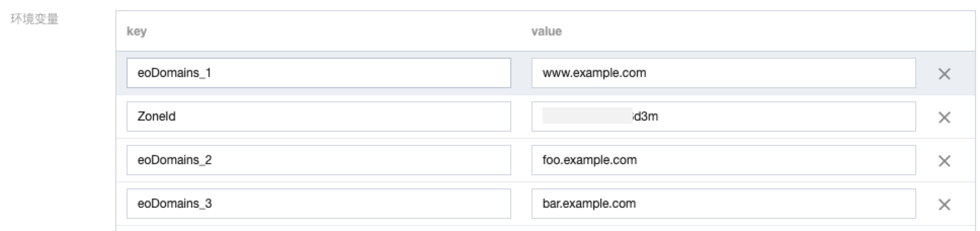Viewport: 980px width, 231px height.
Task: Click the 'd3m' text in ZoneId value
Action: point(646,117)
